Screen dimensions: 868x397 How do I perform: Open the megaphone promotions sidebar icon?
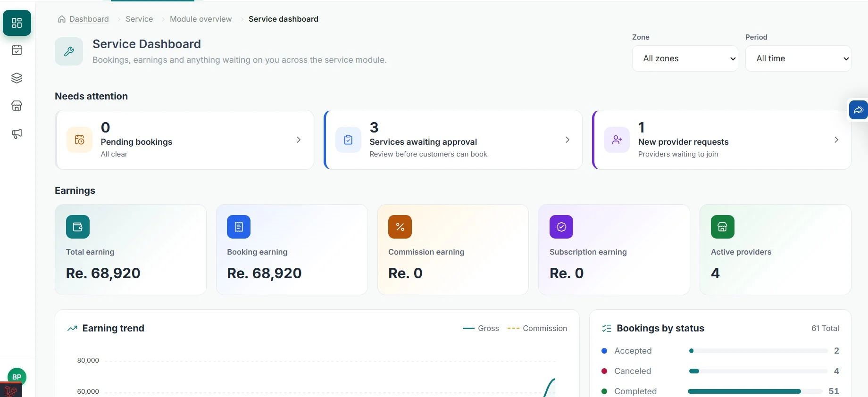click(x=17, y=134)
